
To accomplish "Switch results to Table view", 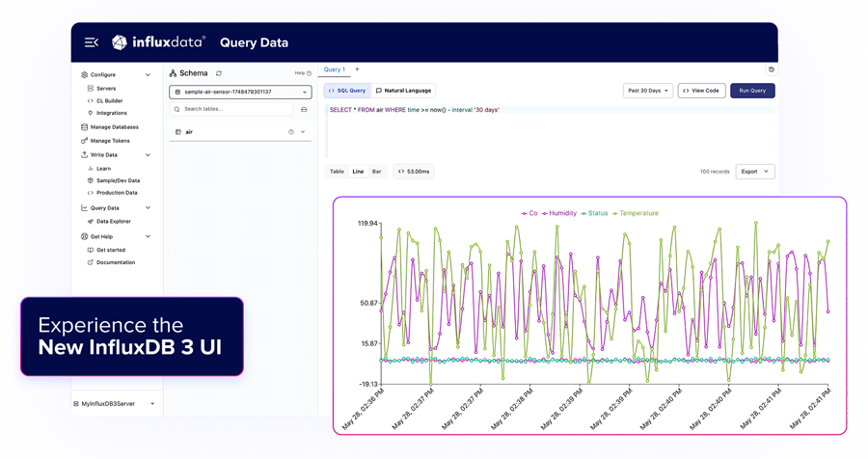I will [337, 172].
